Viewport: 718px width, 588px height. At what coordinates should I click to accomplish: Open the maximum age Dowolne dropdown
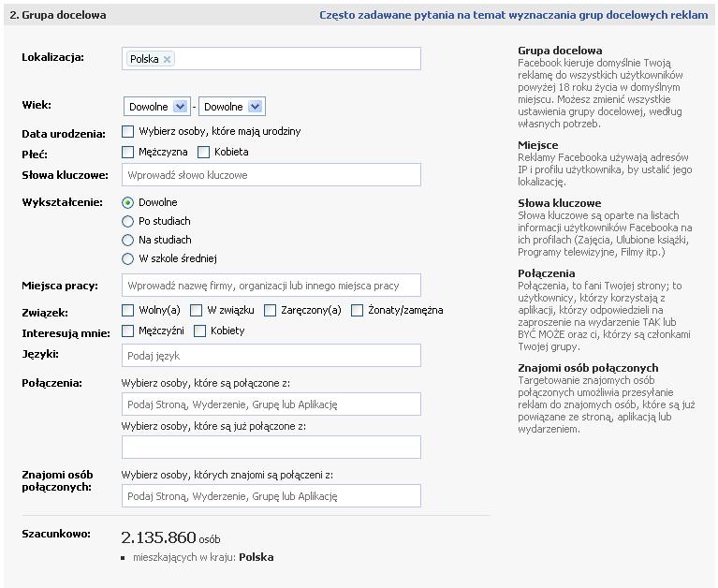[x=232, y=107]
